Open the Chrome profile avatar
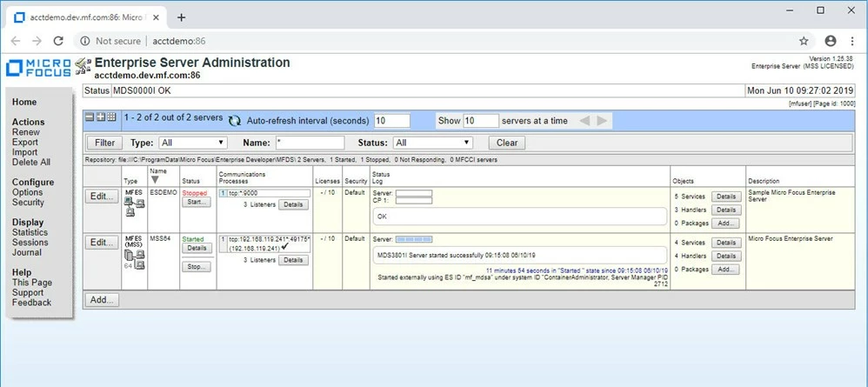This screenshot has width=868, height=387. tap(831, 41)
